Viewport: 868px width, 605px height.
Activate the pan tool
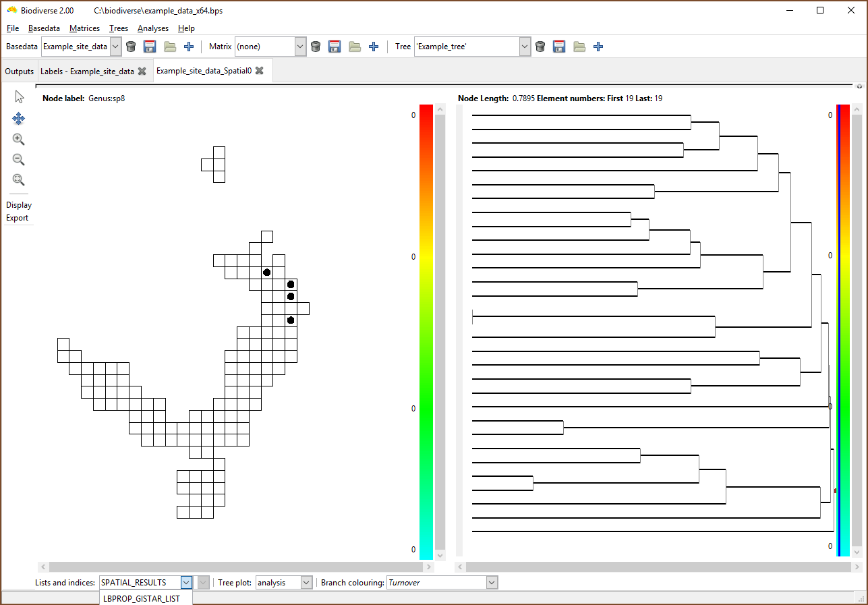click(19, 118)
